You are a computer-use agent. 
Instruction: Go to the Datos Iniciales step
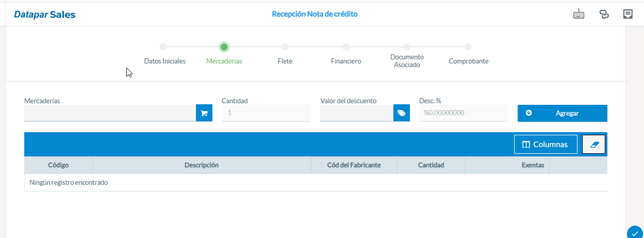coord(164,61)
